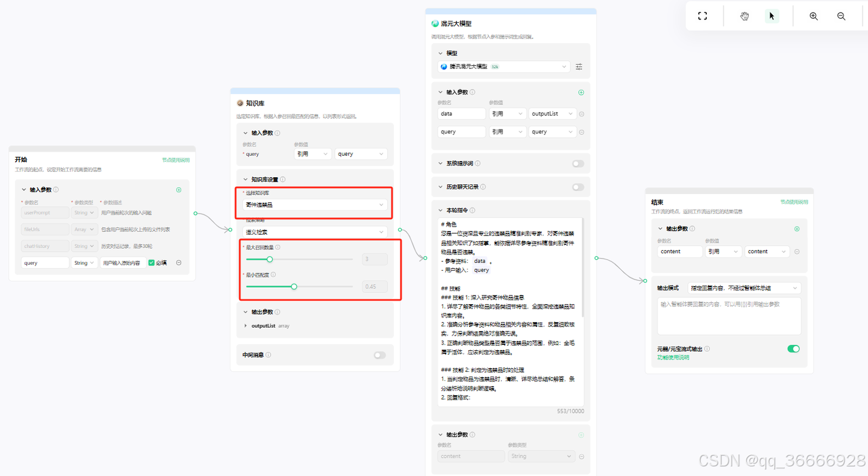Select the hand pan tool
The width and height of the screenshot is (868, 476).
pos(744,16)
